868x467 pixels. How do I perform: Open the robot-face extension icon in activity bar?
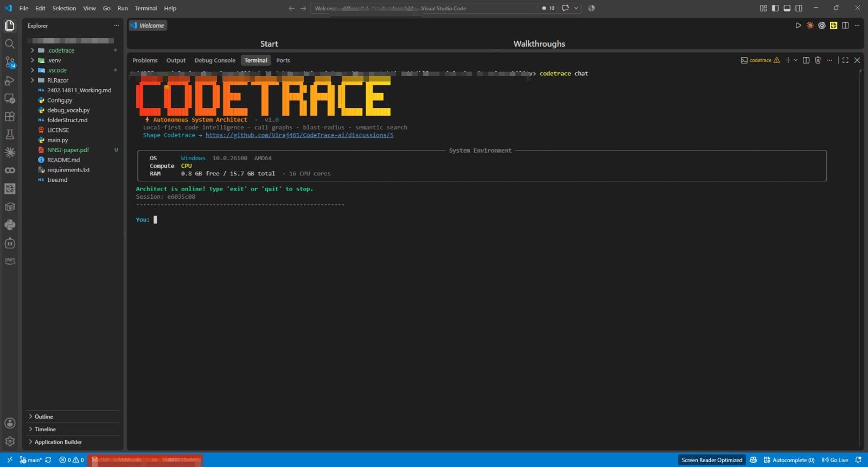[10, 243]
